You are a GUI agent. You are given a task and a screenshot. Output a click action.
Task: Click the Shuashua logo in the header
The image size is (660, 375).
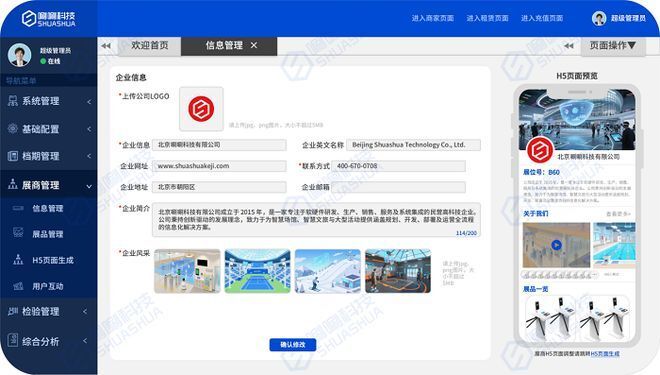coord(48,19)
